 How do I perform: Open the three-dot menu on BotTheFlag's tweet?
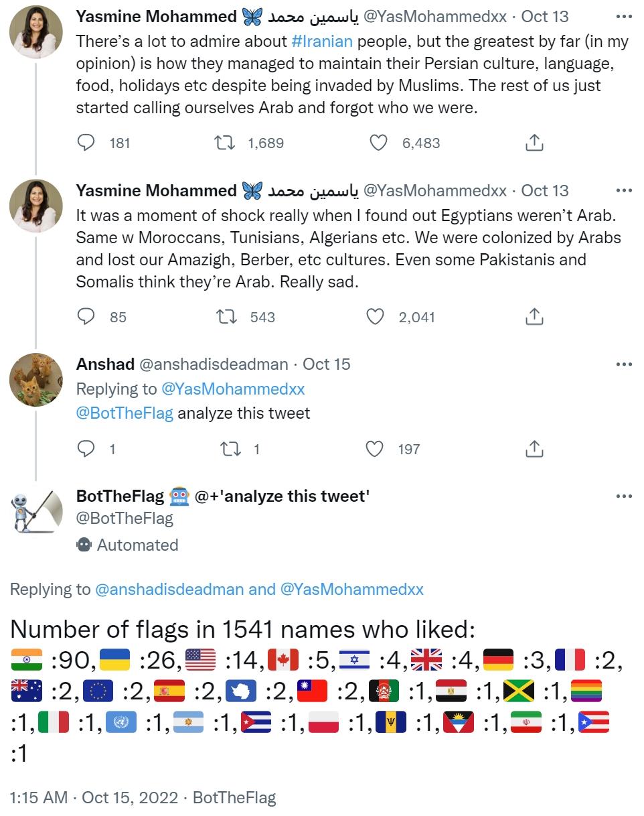click(623, 496)
